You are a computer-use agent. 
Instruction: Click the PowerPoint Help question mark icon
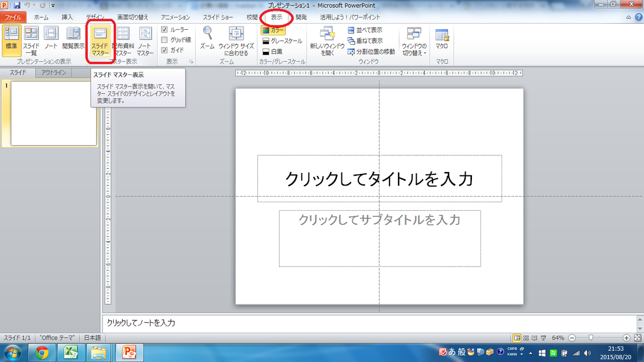pyautogui.click(x=638, y=17)
